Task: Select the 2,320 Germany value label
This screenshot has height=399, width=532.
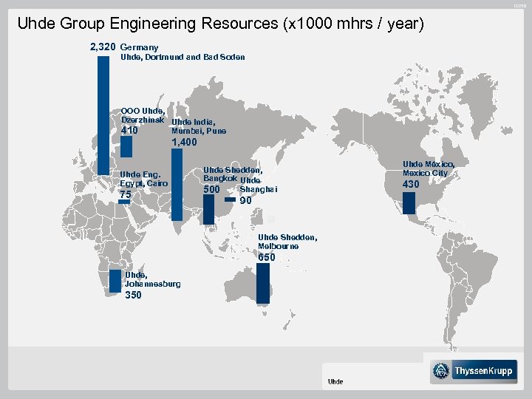Action: coord(102,47)
